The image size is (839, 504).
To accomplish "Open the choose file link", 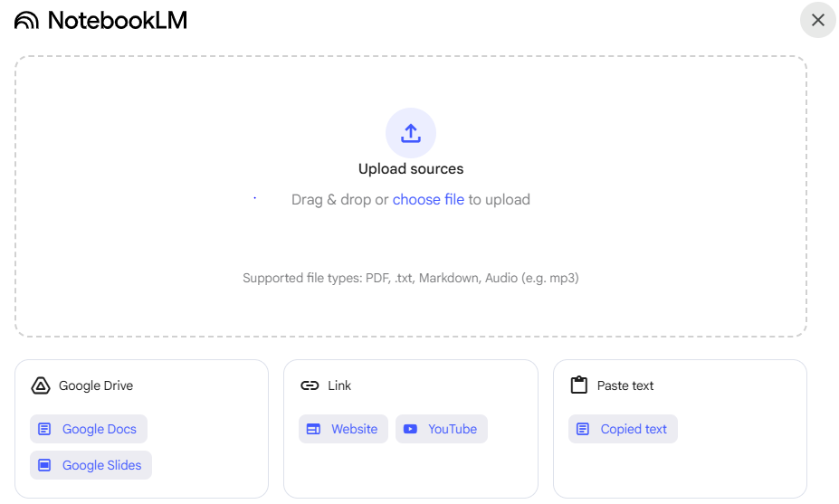I will 428,199.
